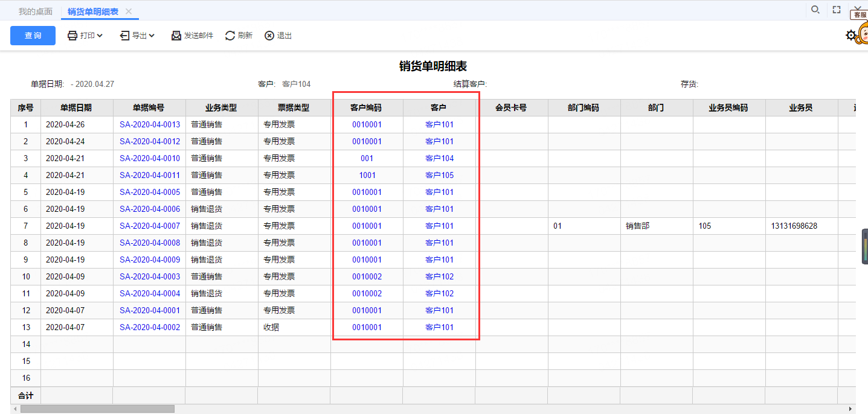Click the blue 查询 button
Image resolution: width=868 pixels, height=414 pixels.
click(x=33, y=36)
